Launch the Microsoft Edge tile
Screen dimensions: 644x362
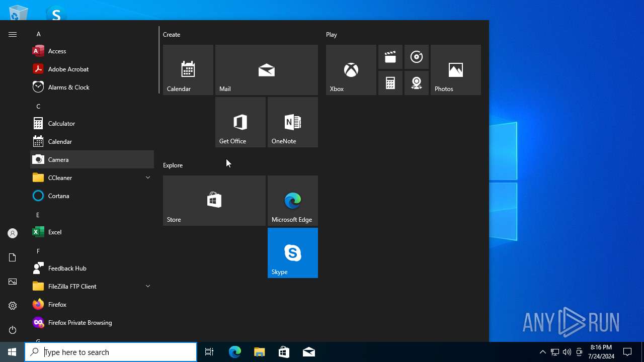(293, 201)
